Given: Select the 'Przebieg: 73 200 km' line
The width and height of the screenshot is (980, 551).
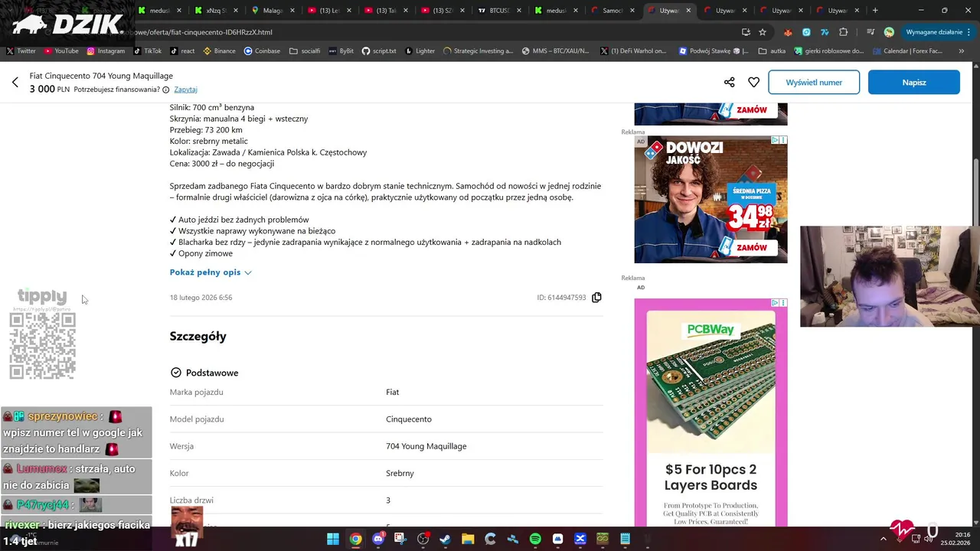Looking at the screenshot, I should 206,130.
